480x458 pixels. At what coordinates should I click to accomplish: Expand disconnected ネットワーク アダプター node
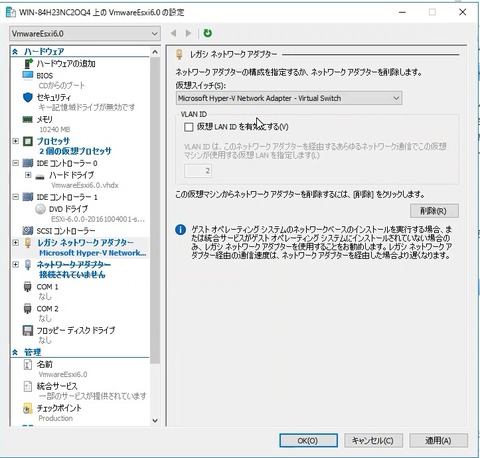(x=15, y=264)
